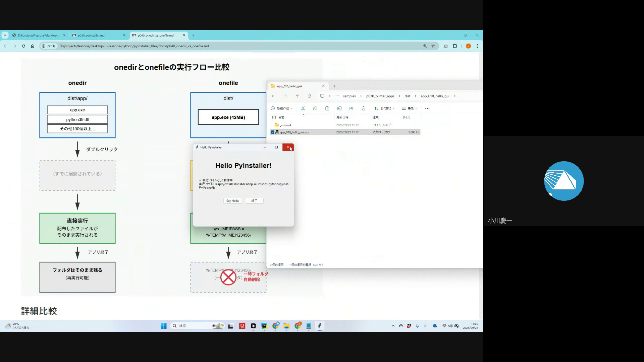Click the Paste clipboard icon in Explorer
This screenshot has width=644, height=362.
pyautogui.click(x=327, y=108)
